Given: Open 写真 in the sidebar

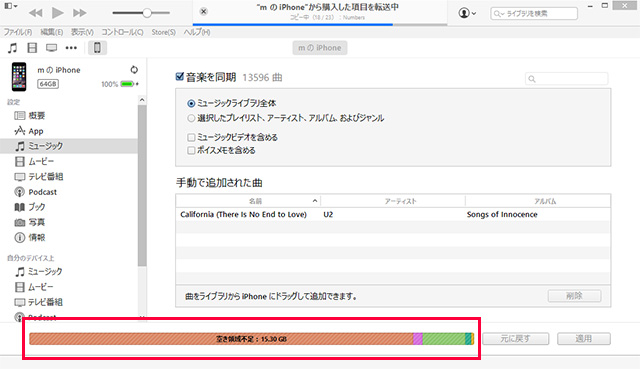Looking at the screenshot, I should [x=29, y=222].
